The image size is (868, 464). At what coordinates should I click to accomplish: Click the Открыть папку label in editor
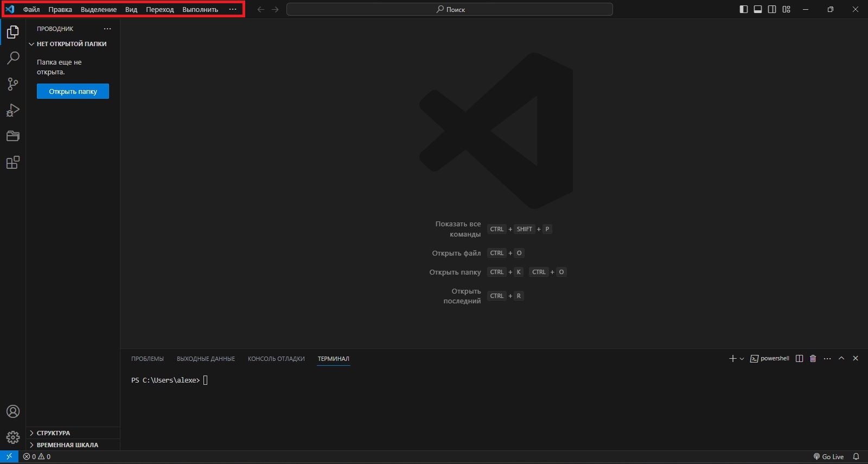click(x=455, y=272)
